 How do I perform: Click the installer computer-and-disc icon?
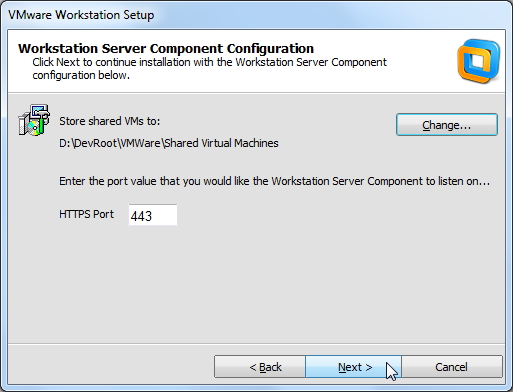pyautogui.click(x=34, y=120)
